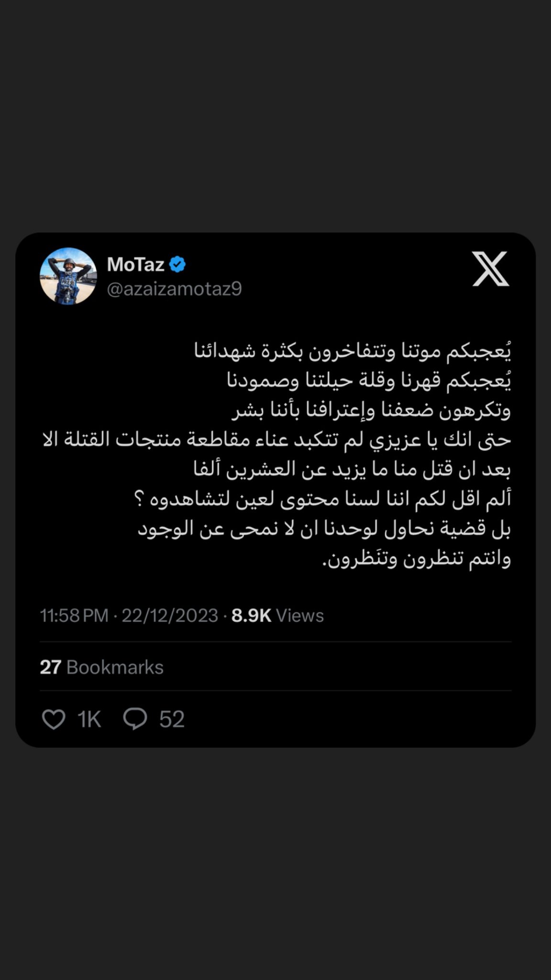Click the X logo
The height and width of the screenshot is (980, 551).
click(491, 269)
